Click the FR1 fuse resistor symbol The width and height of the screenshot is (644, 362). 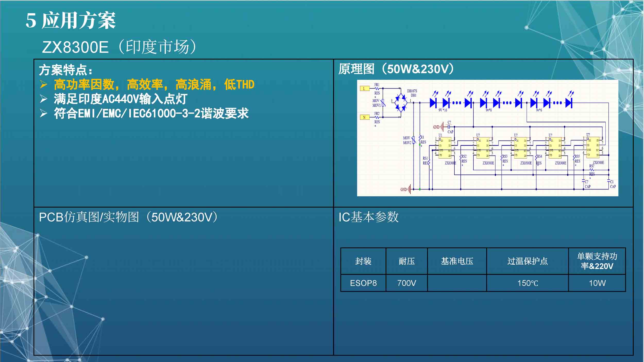[x=377, y=89]
